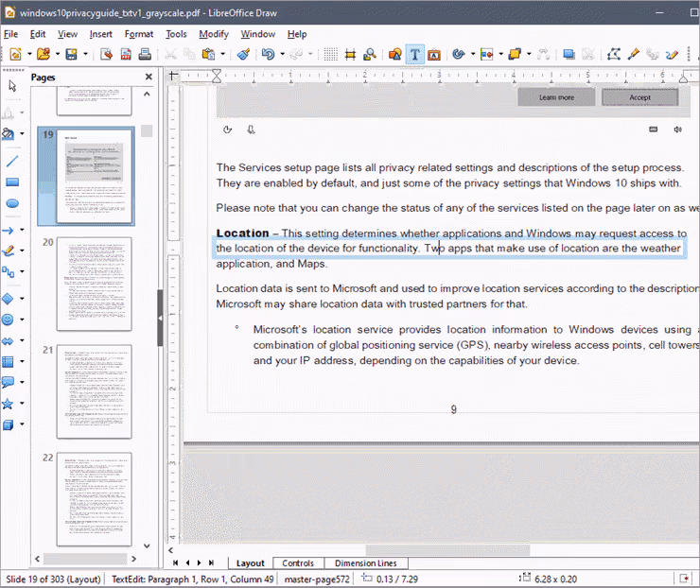Screen dimensions: 700x588
Task: Select the Rectangle tool
Action: coord(12,182)
